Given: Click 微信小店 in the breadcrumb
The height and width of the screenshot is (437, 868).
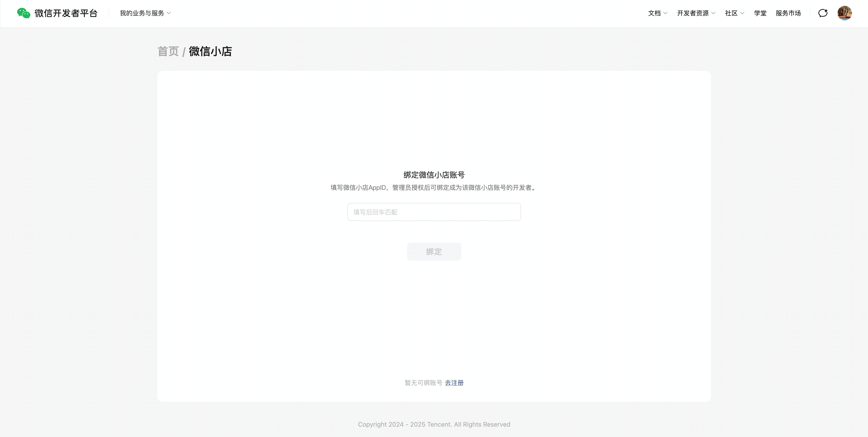Looking at the screenshot, I should (x=210, y=52).
